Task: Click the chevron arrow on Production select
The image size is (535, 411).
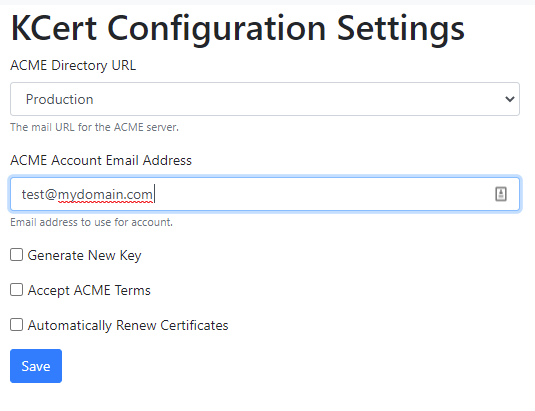Action: point(510,99)
